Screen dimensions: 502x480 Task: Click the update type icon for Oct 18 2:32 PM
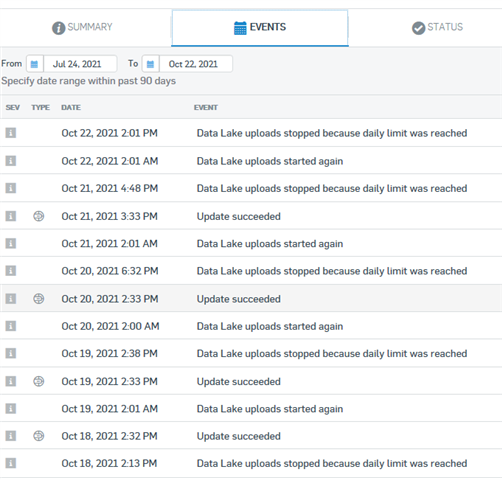pos(39,436)
